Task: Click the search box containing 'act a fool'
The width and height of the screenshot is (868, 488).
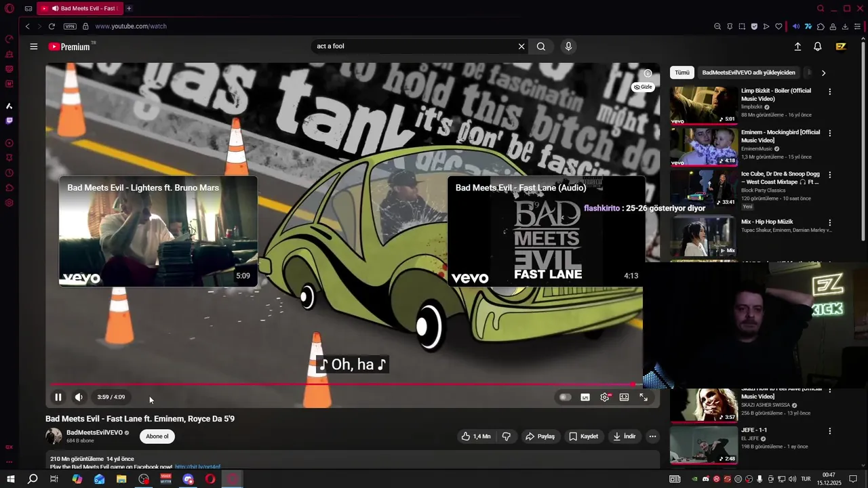Action: [x=414, y=47]
